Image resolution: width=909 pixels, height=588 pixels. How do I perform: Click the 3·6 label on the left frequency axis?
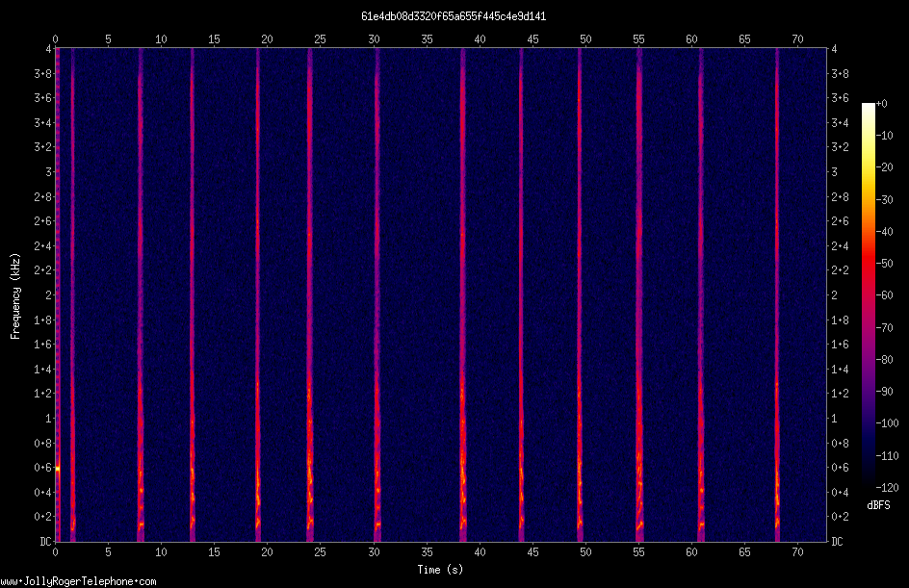(43, 98)
